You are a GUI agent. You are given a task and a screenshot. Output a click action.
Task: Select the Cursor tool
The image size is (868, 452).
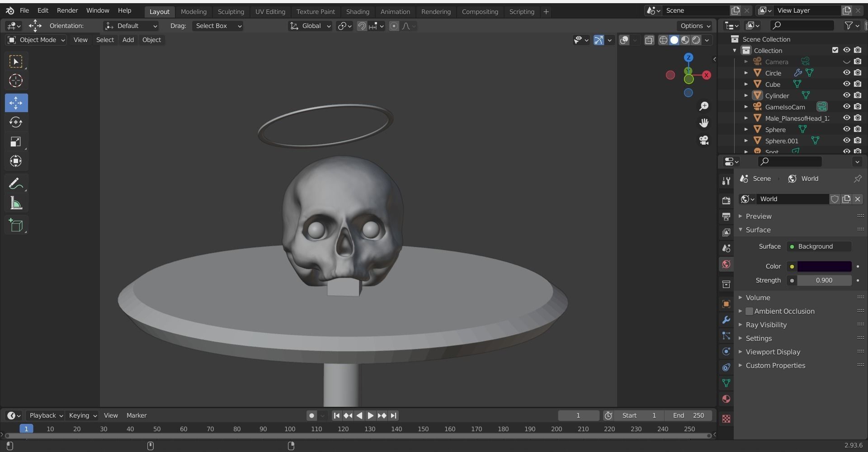point(16,81)
